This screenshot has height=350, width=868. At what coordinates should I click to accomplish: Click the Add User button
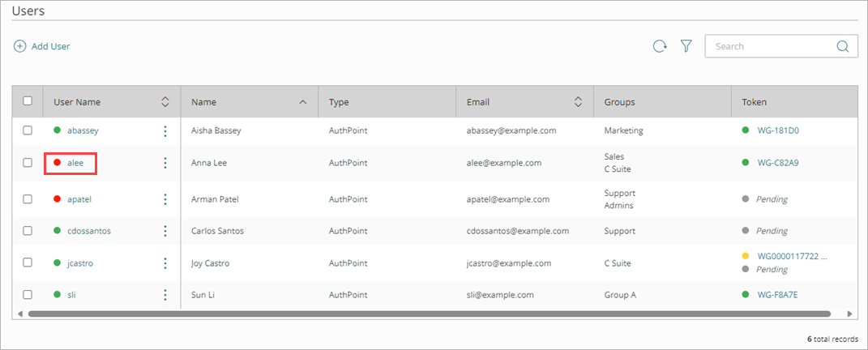tap(42, 47)
